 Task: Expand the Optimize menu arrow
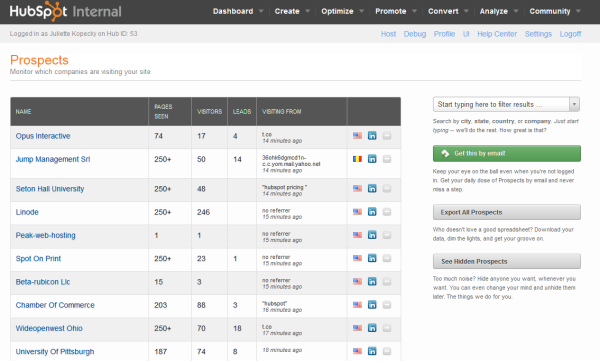pyautogui.click(x=361, y=11)
